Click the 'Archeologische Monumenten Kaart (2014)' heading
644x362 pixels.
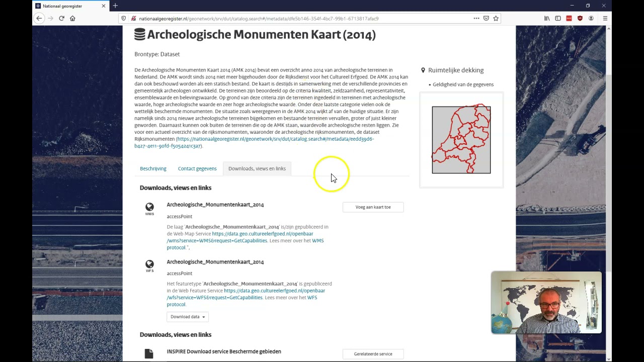(261, 35)
